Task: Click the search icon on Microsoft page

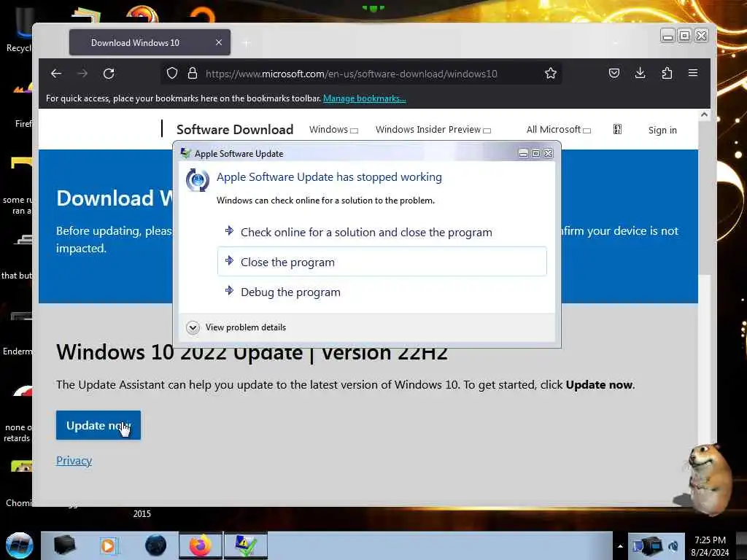Action: (x=617, y=130)
